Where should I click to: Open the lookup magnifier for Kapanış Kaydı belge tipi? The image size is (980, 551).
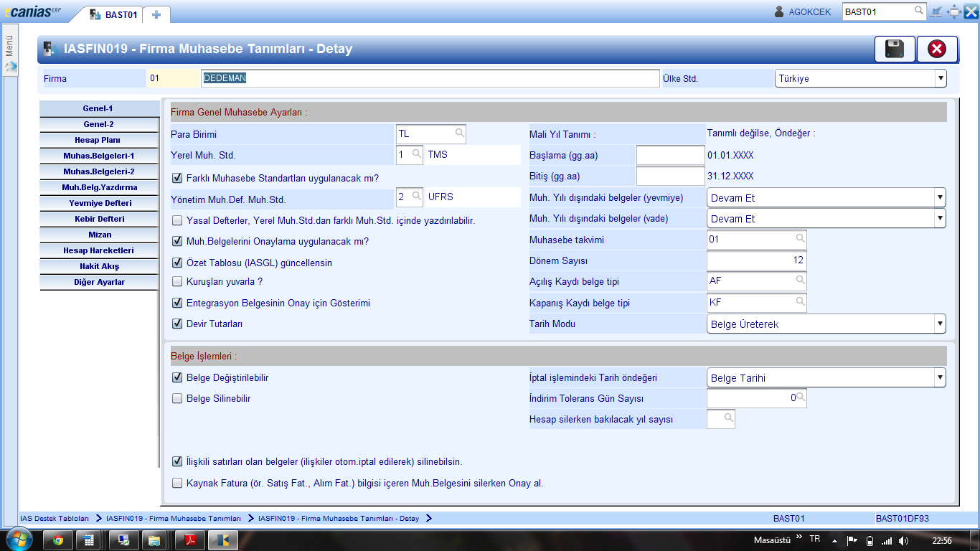(x=800, y=302)
